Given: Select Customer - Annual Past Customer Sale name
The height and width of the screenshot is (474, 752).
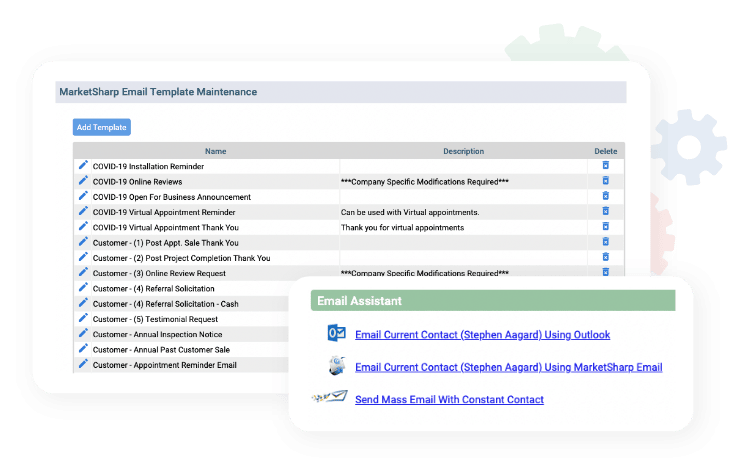Looking at the screenshot, I should point(161,350).
